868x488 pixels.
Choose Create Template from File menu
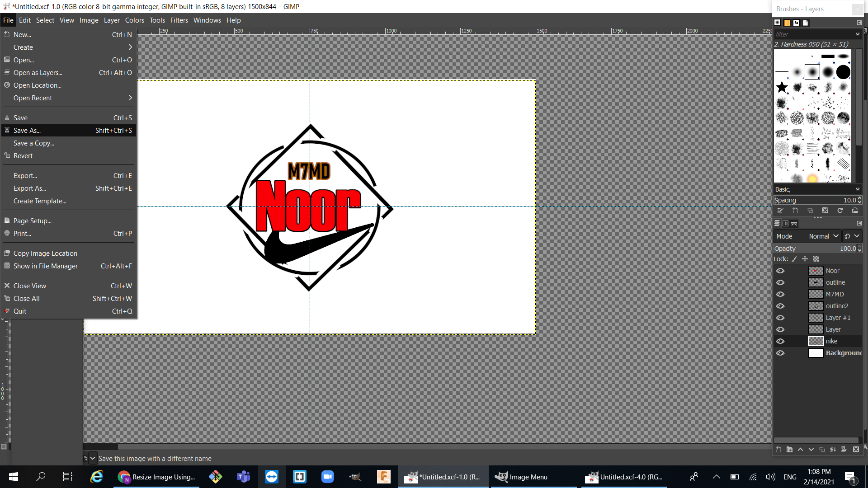pos(69,201)
